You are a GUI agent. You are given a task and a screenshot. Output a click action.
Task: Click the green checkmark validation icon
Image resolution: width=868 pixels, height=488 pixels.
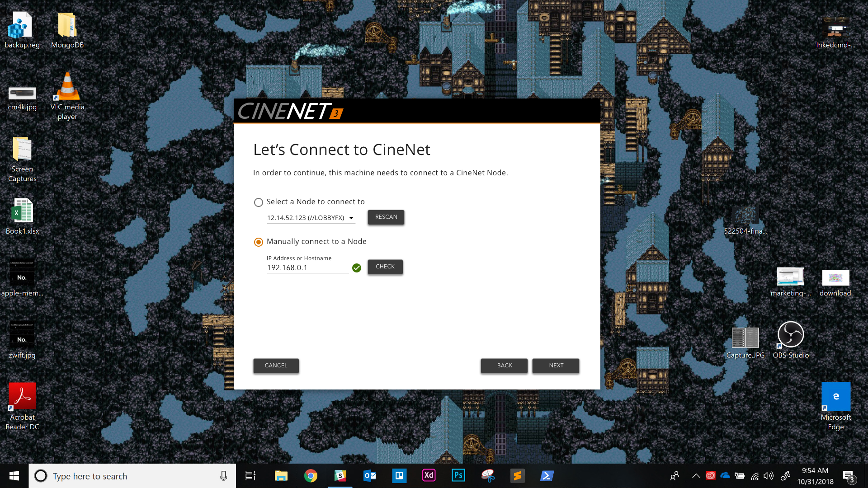[x=357, y=268]
